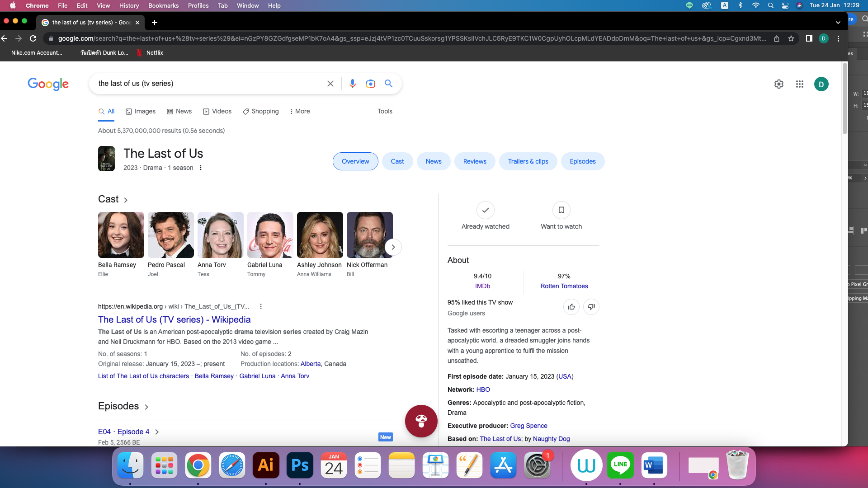The height and width of the screenshot is (488, 868).
Task: Switch to the Images search tab
Action: 141,112
